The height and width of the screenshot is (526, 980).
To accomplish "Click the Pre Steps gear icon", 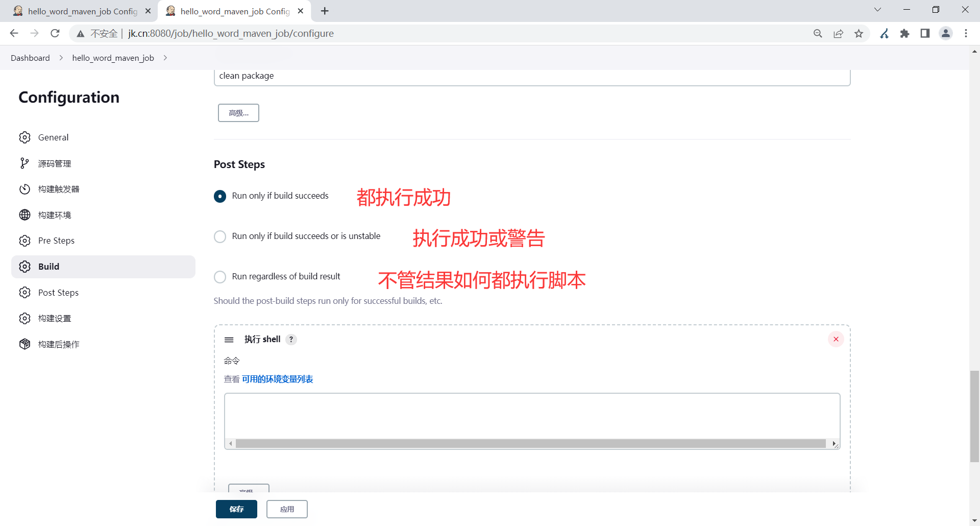I will coord(24,241).
